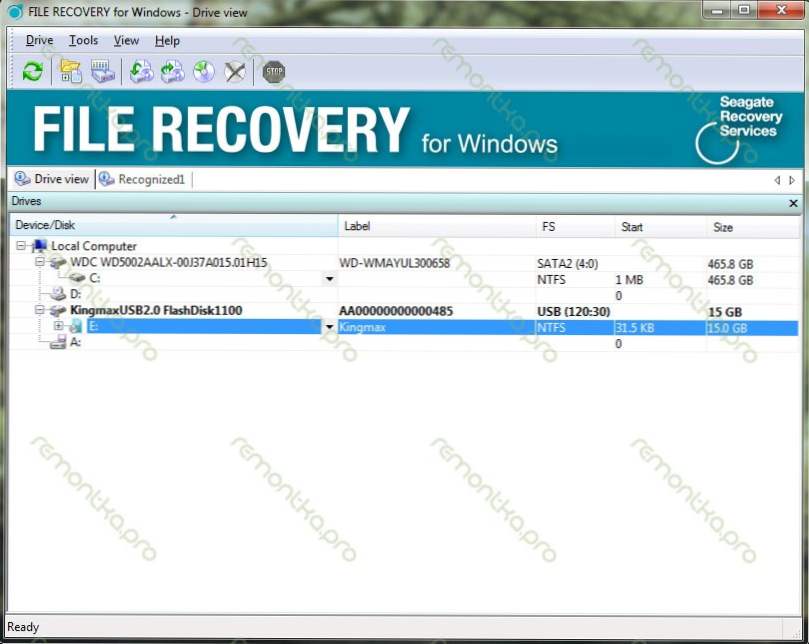The height and width of the screenshot is (644, 809).
Task: Click the 15.0 GB size cell
Action: tap(727, 328)
